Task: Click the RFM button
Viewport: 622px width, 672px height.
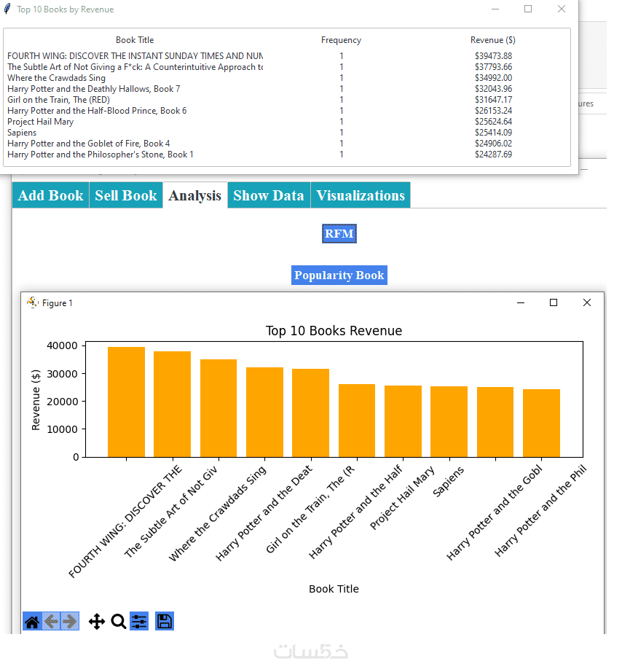Action: [339, 233]
